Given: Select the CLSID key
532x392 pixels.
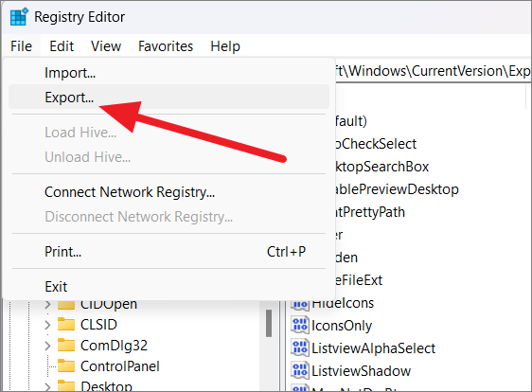Looking at the screenshot, I should coord(98,325).
